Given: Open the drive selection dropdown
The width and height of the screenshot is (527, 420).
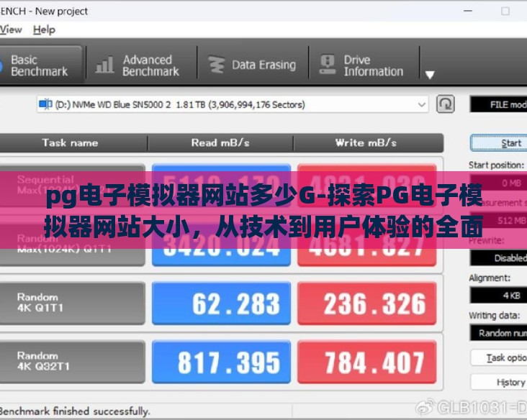Looking at the screenshot, I should (233, 105).
